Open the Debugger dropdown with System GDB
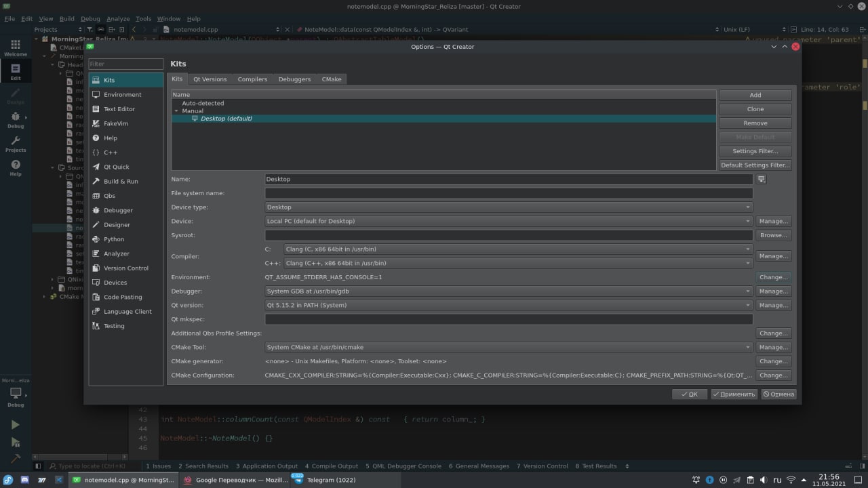 tap(509, 291)
